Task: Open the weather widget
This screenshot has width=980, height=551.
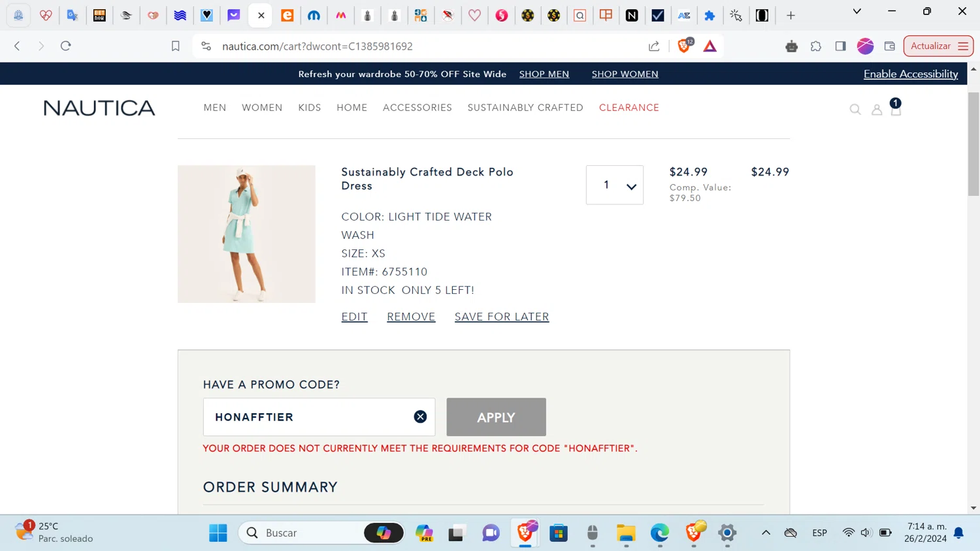Action: coord(55,532)
